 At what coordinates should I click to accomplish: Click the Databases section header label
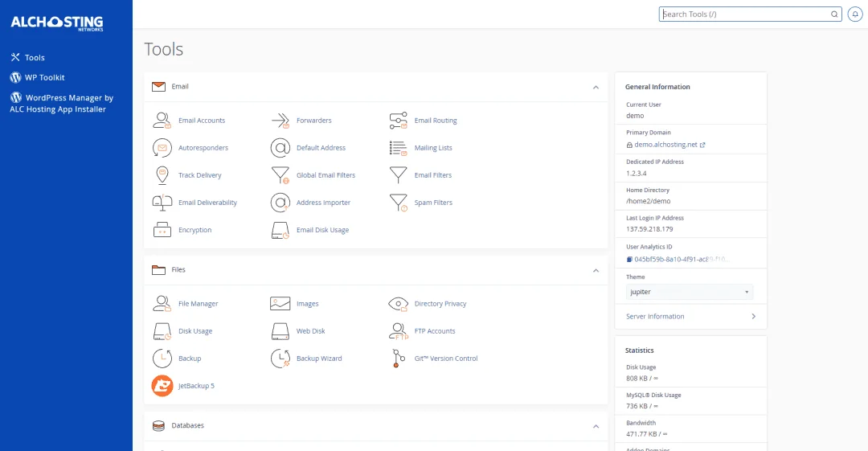pyautogui.click(x=187, y=425)
